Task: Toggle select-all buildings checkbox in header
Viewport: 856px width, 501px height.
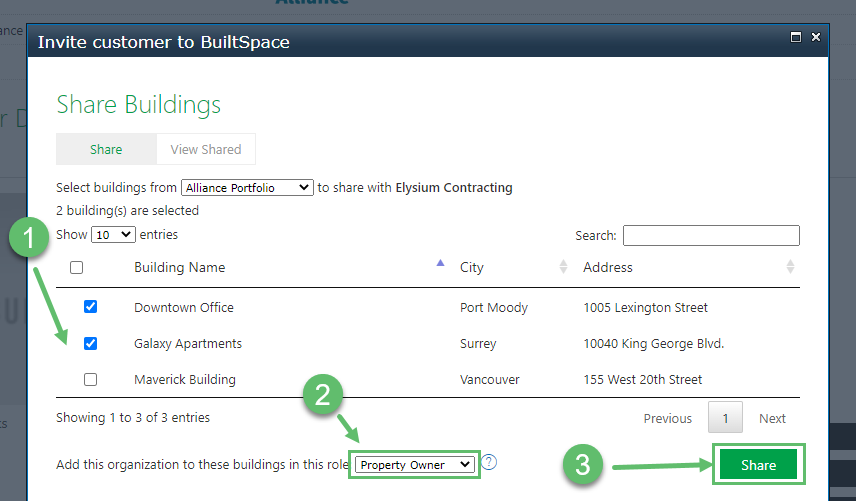Action: coord(76,267)
